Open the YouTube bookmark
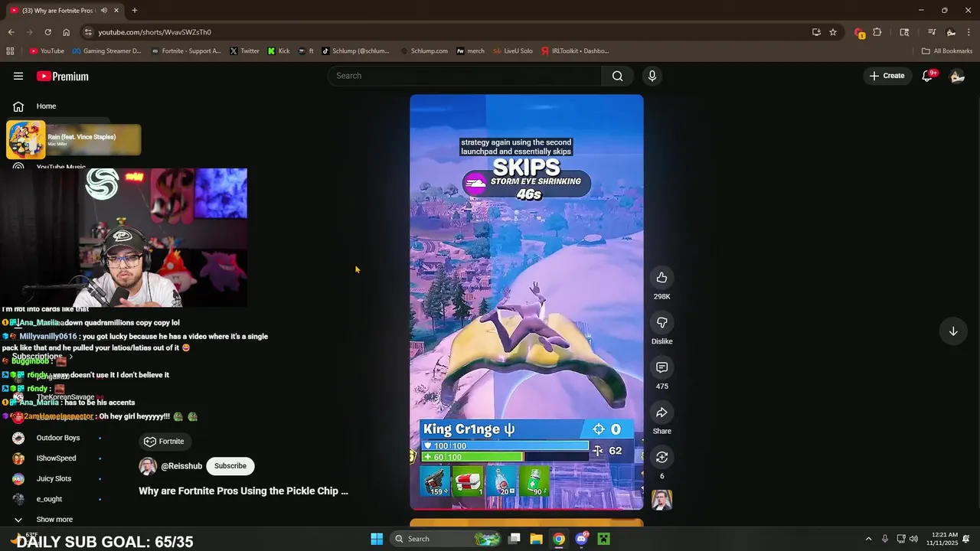 (47, 51)
